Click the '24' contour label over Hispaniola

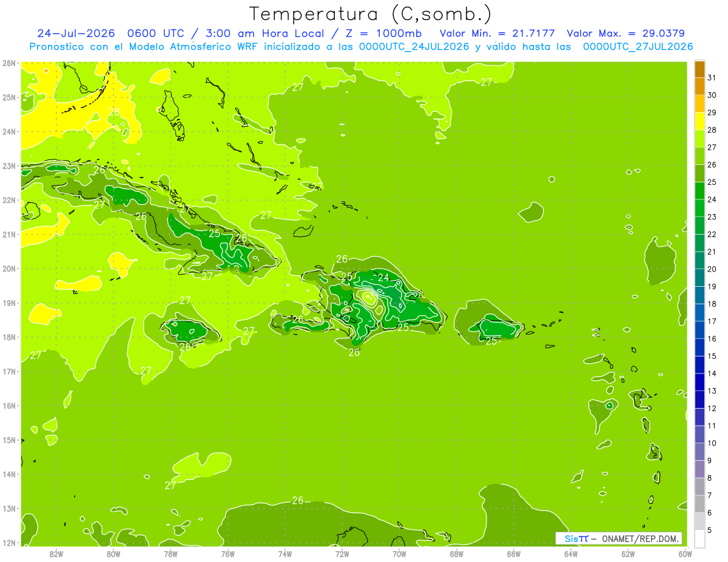pos(383,278)
